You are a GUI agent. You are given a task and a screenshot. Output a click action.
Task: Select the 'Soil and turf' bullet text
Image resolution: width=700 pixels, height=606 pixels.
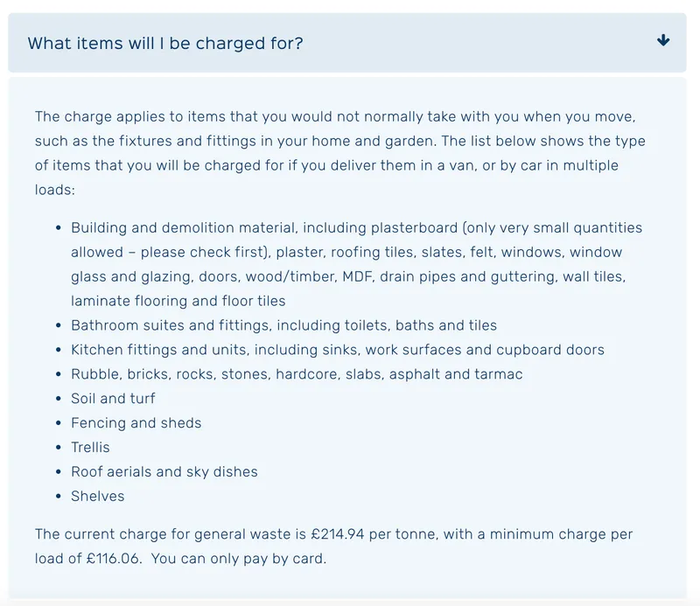point(113,398)
